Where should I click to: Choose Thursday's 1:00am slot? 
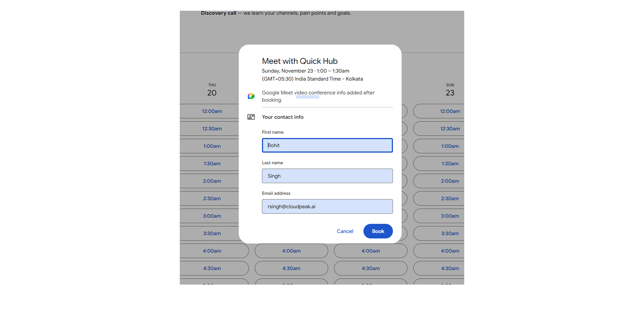[212, 146]
